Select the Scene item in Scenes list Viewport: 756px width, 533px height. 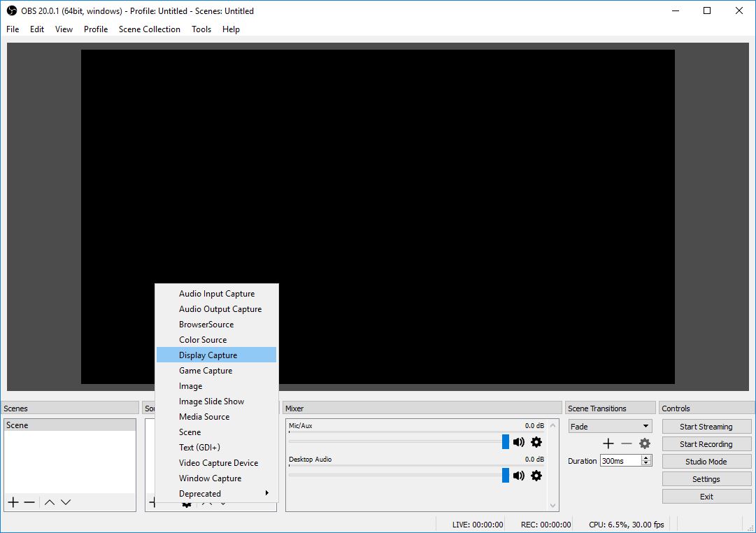70,425
